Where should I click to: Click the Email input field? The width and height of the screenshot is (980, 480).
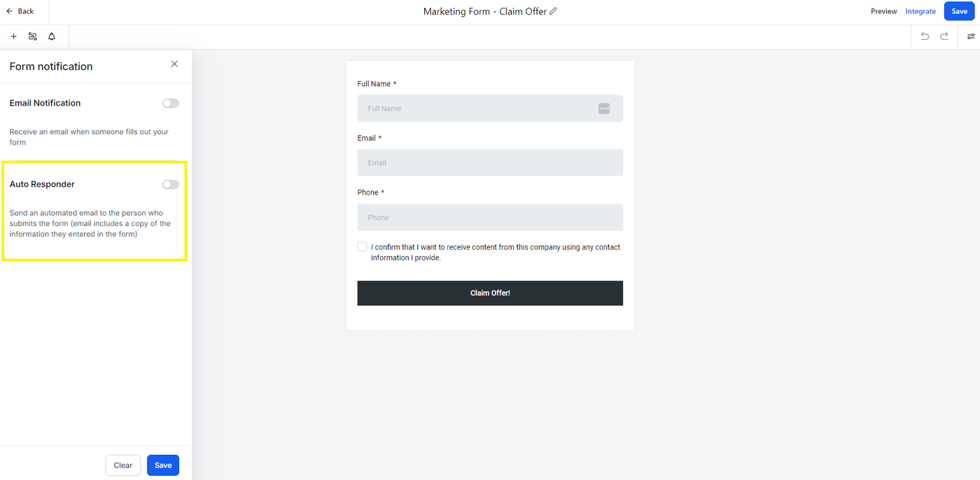click(x=489, y=162)
